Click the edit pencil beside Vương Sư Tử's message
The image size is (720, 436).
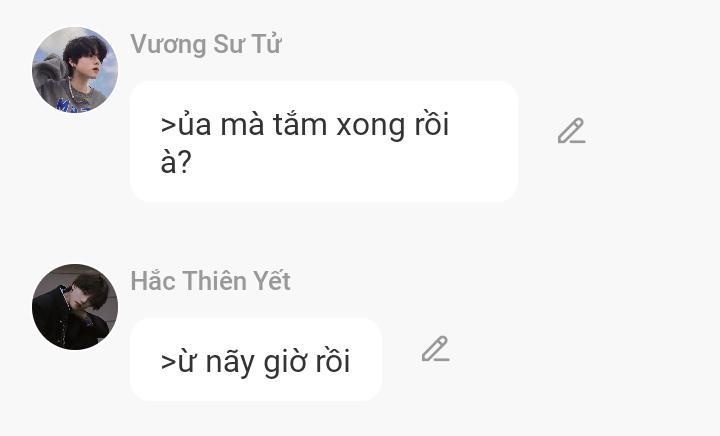pos(571,131)
